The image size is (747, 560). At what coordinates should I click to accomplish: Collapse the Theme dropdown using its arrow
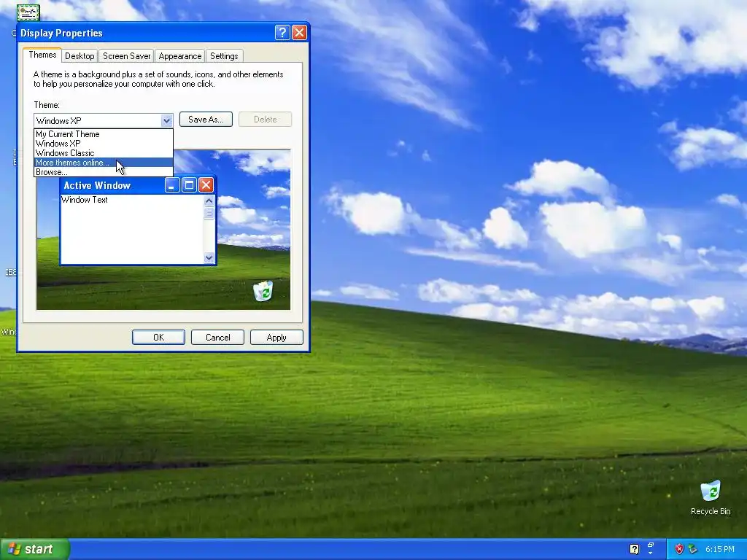pos(166,120)
